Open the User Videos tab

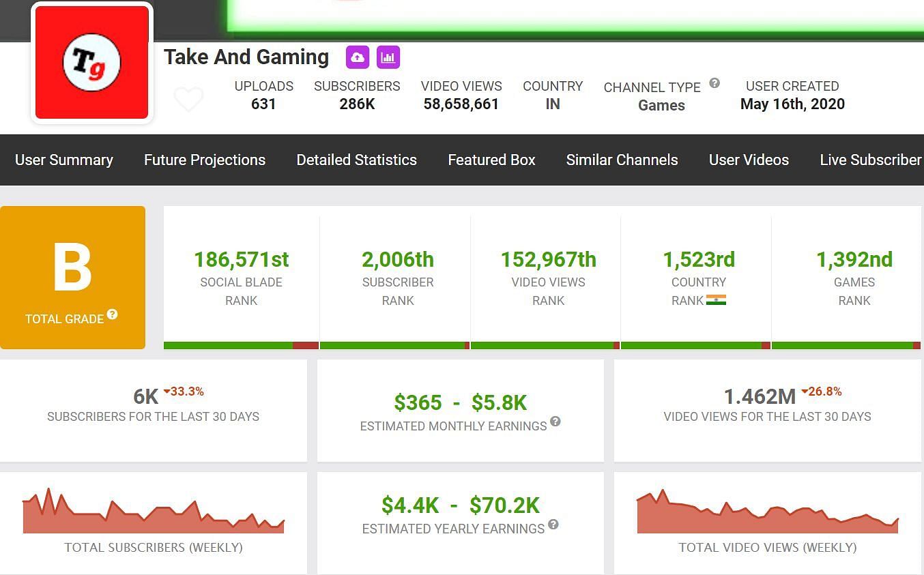click(749, 160)
